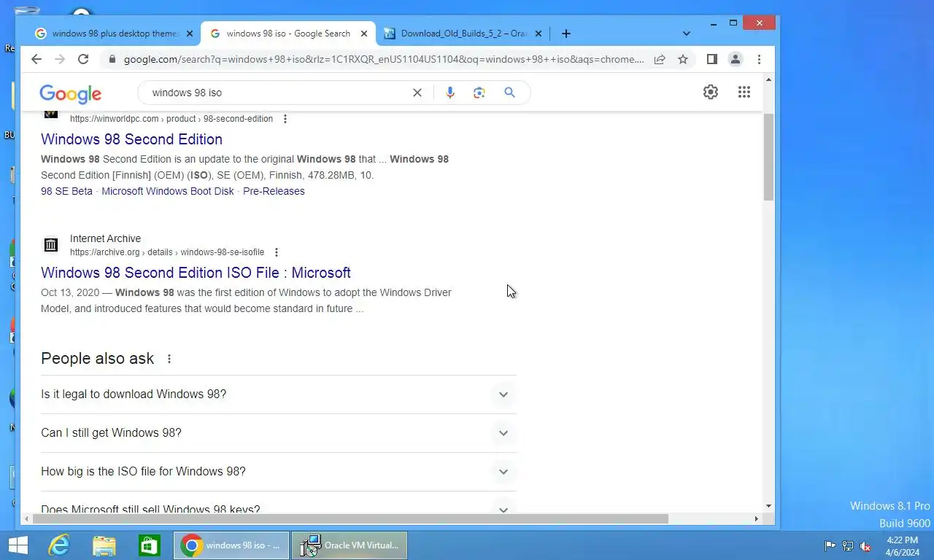The width and height of the screenshot is (934, 560).
Task: Focus the Chrome address bar URL
Action: coord(384,60)
